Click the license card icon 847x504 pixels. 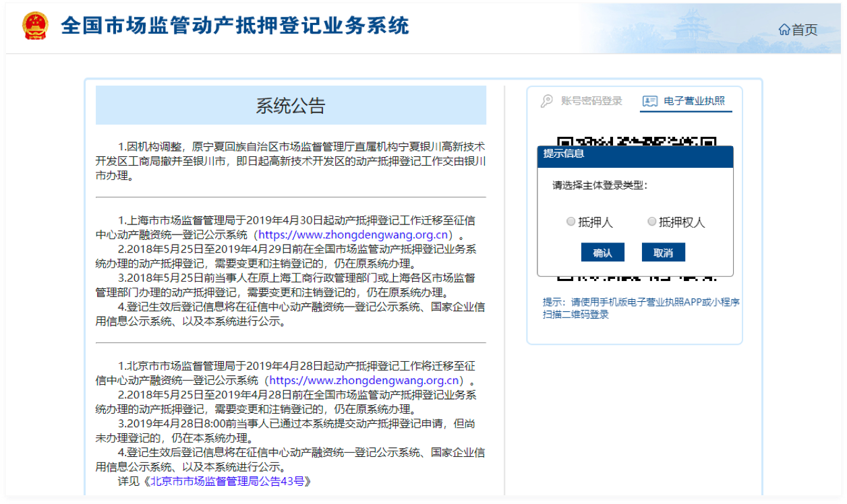[650, 101]
